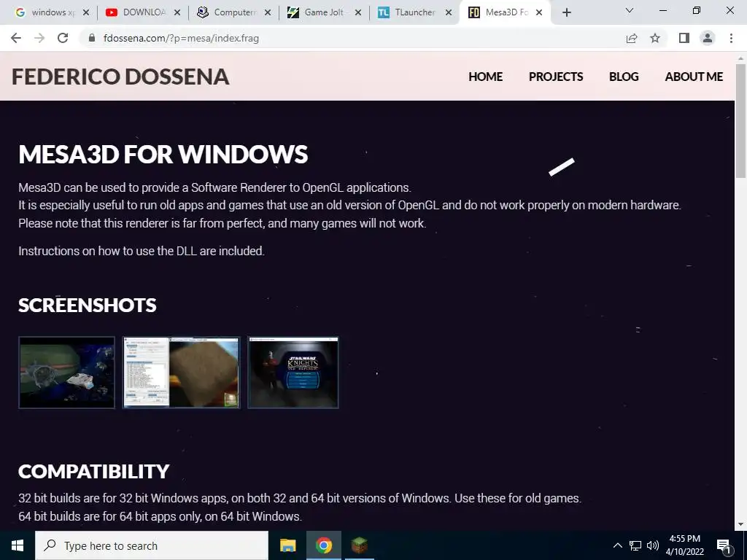Open a new tab with plus button

click(566, 12)
